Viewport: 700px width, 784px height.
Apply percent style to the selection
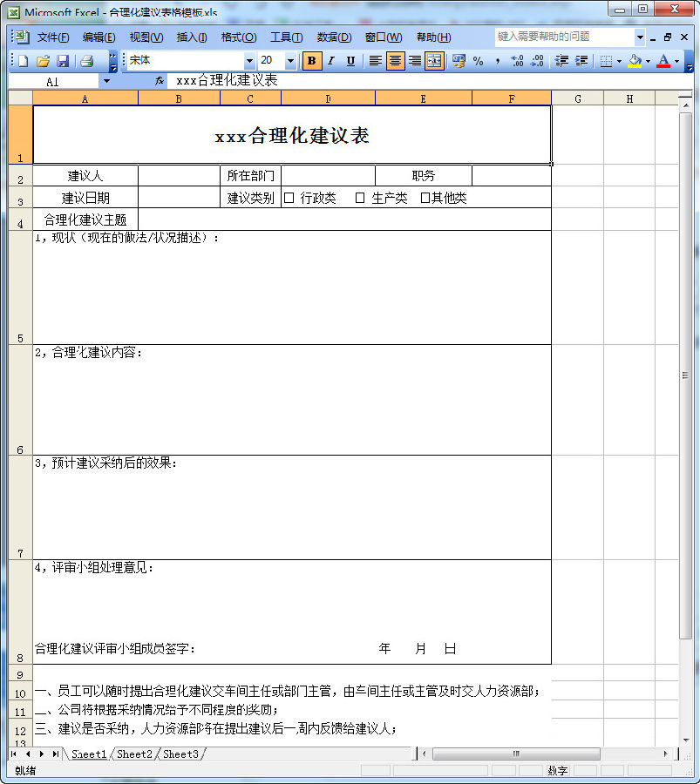[x=477, y=62]
